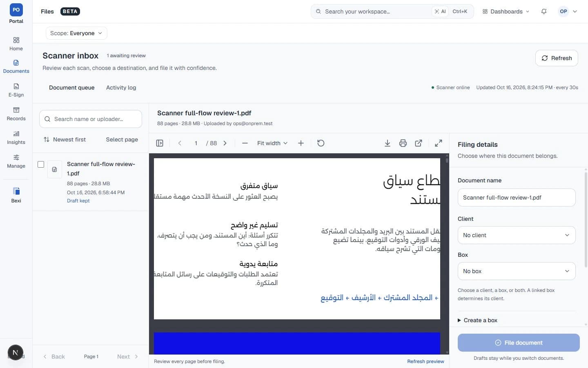Viewport: 588px width, 368px height.
Task: Click the '1 awaiting review' text
Action: (126, 56)
